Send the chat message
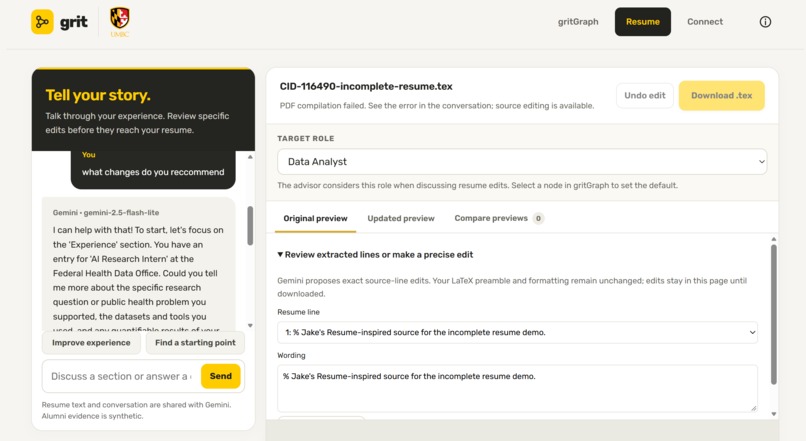Screen dimensions: 806x441 click(221, 376)
